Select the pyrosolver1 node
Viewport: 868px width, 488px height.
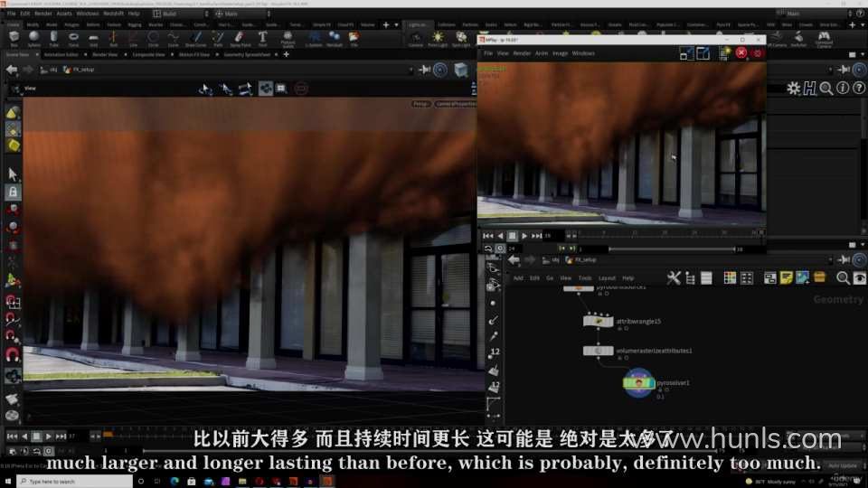click(638, 382)
